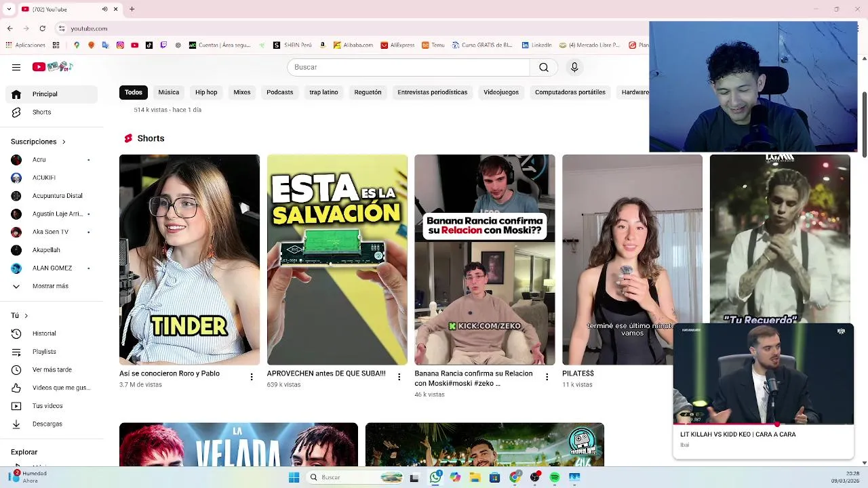Screen dimensions: 868x488
Task: Expand the Tú section chevron
Action: [26, 316]
